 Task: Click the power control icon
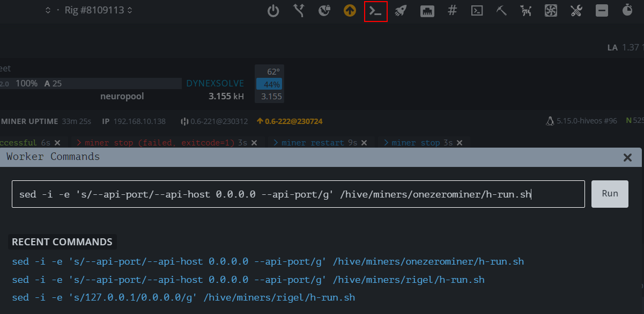pos(273,11)
